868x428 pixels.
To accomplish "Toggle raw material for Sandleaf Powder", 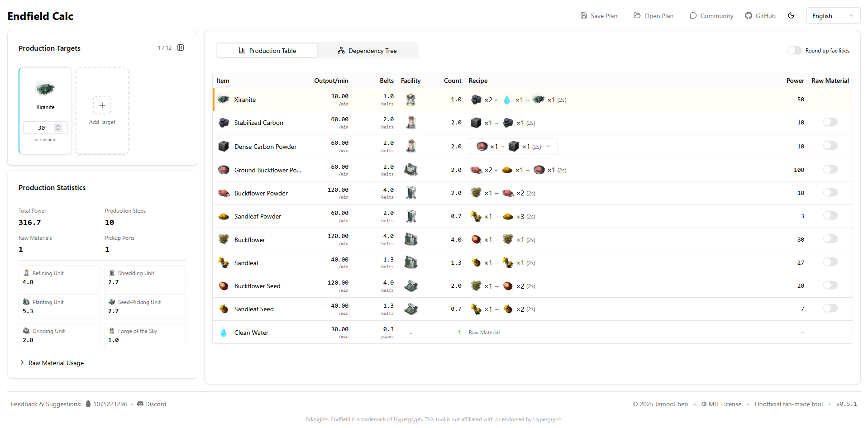I will [830, 216].
